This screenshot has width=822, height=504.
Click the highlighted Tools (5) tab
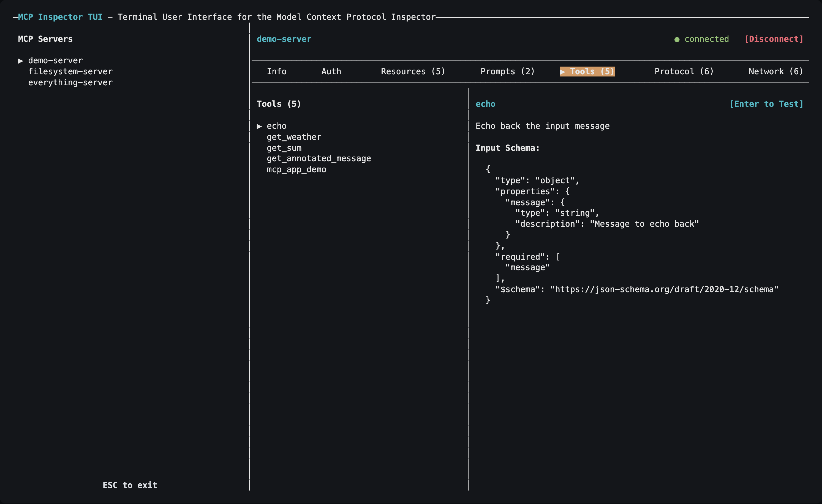click(x=587, y=72)
